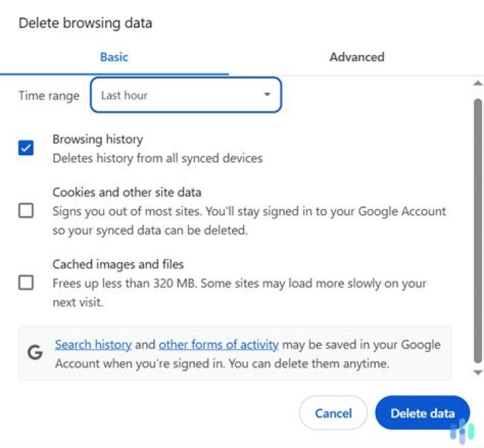
Task: Uncheck the Browsing history checkbox
Action: click(x=26, y=148)
